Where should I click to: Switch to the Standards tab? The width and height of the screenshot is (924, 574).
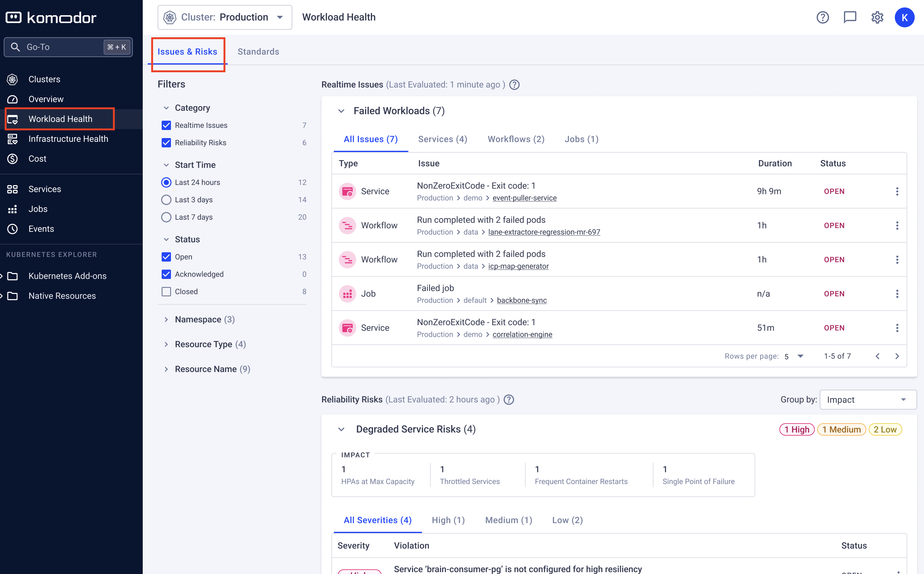(x=258, y=52)
